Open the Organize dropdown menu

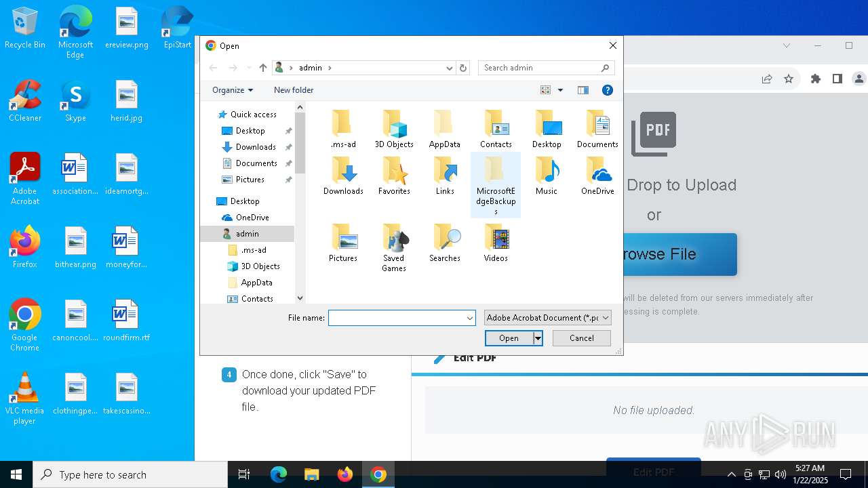(x=233, y=90)
